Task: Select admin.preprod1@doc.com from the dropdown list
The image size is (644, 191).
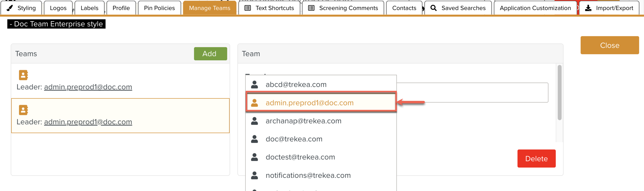Action: [309, 103]
